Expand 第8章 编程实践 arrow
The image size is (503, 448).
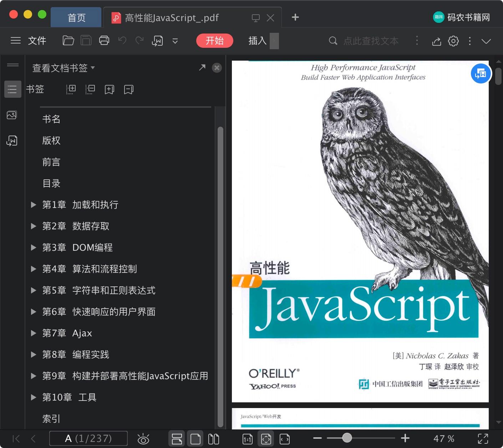click(34, 355)
